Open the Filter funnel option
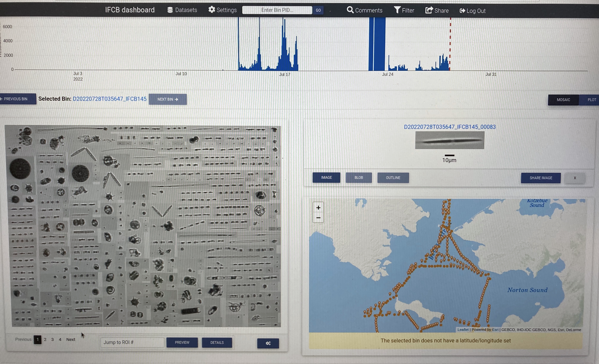Image resolution: width=599 pixels, height=364 pixels. (397, 10)
